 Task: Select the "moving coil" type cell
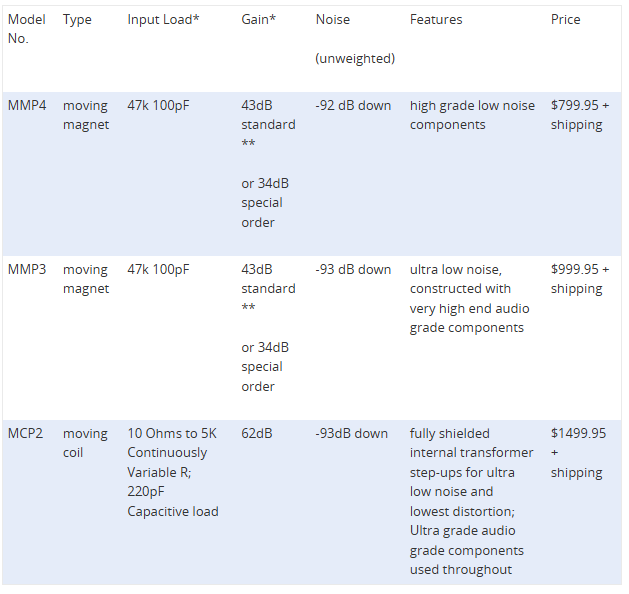tap(85, 443)
